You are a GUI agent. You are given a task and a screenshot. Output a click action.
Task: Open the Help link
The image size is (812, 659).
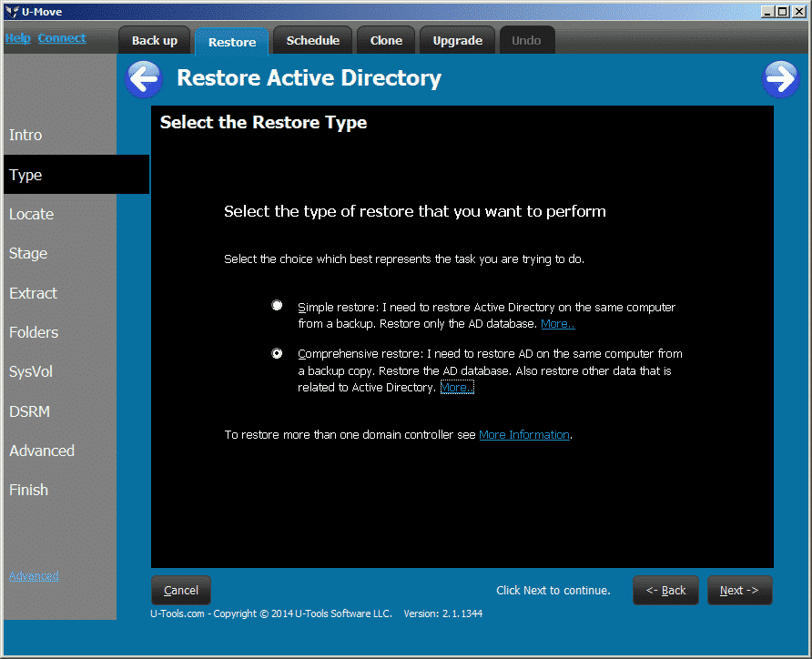17,38
